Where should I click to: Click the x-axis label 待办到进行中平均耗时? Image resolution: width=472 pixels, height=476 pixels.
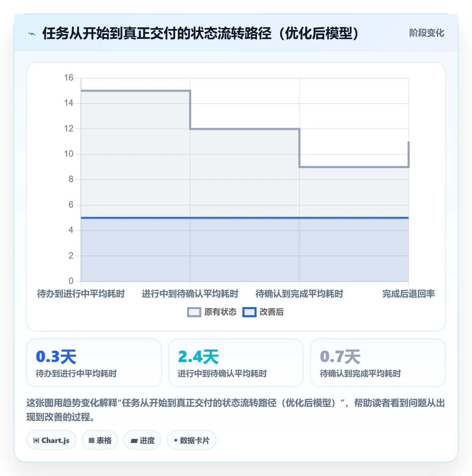(x=81, y=294)
